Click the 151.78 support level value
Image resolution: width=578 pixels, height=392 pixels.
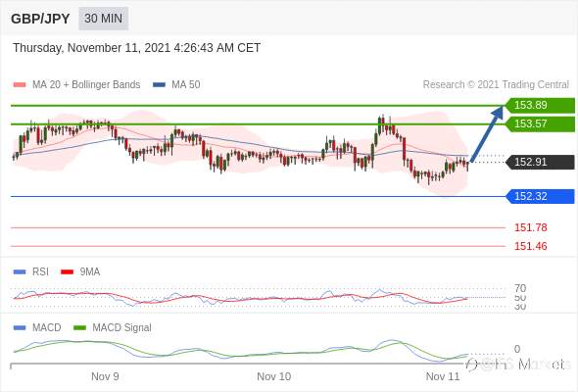point(530,227)
